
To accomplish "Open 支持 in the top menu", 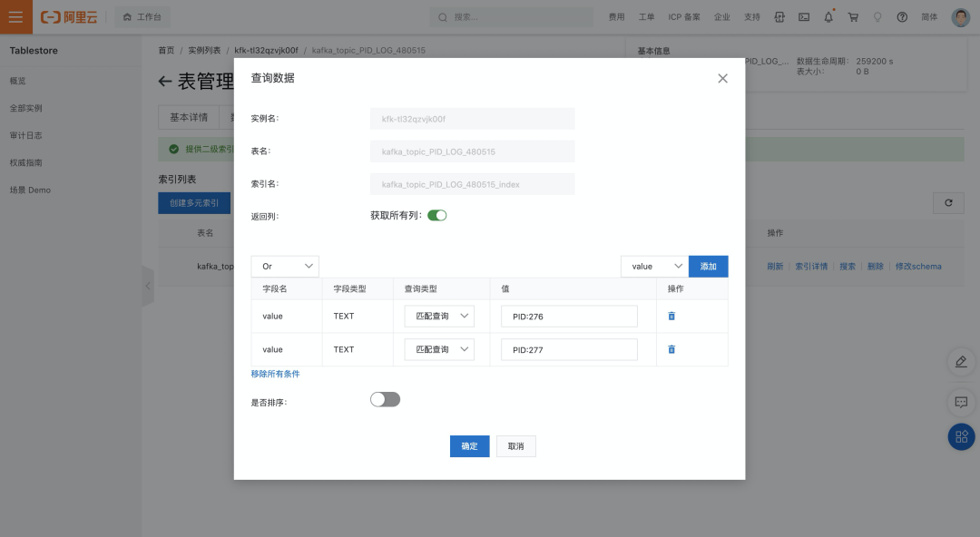I will [752, 17].
